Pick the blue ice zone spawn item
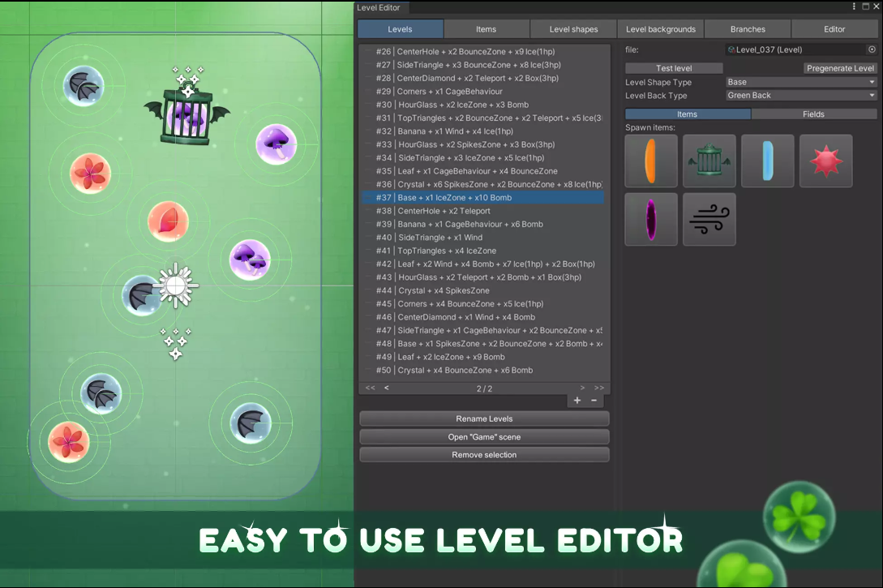883x588 pixels. click(x=767, y=161)
